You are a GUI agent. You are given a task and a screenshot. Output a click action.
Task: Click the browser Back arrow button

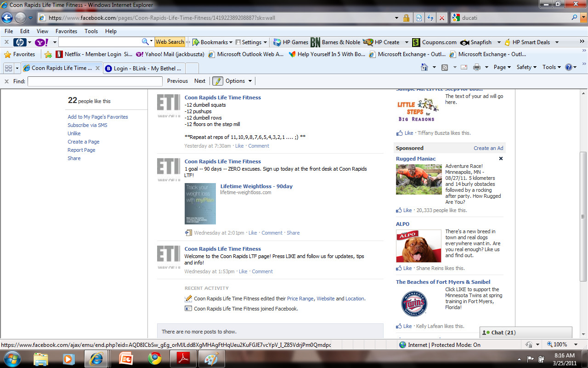tap(7, 18)
